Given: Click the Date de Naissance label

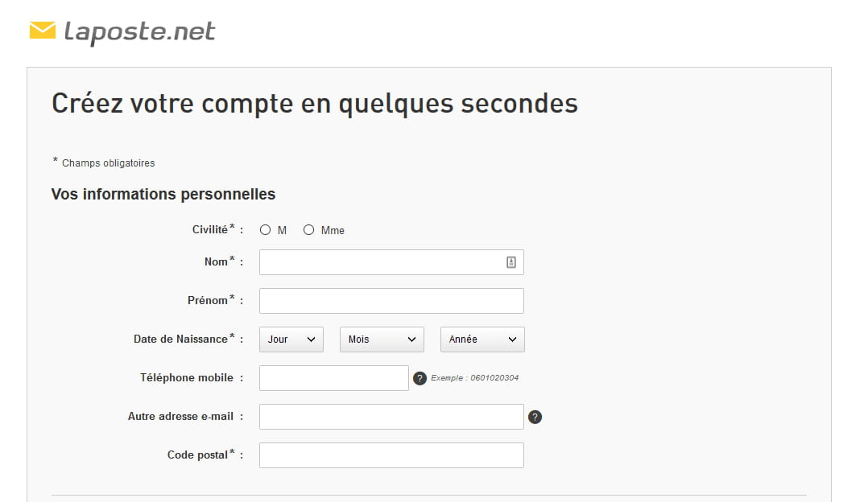Looking at the screenshot, I should [x=180, y=339].
